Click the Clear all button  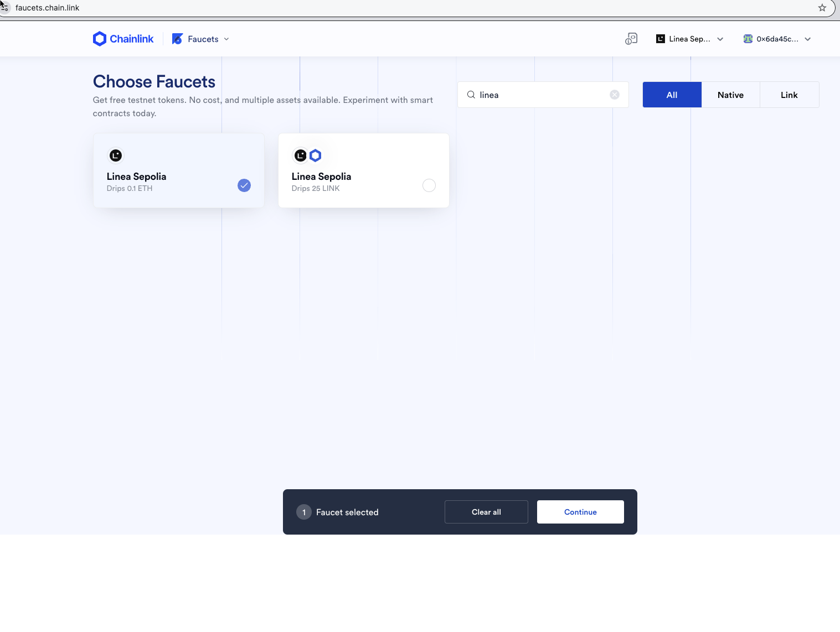[x=486, y=512]
